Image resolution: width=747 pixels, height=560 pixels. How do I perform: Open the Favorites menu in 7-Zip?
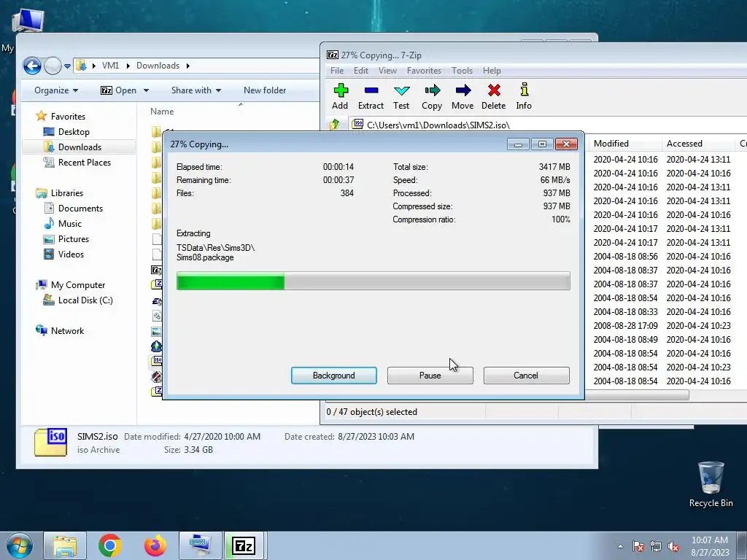[424, 71]
